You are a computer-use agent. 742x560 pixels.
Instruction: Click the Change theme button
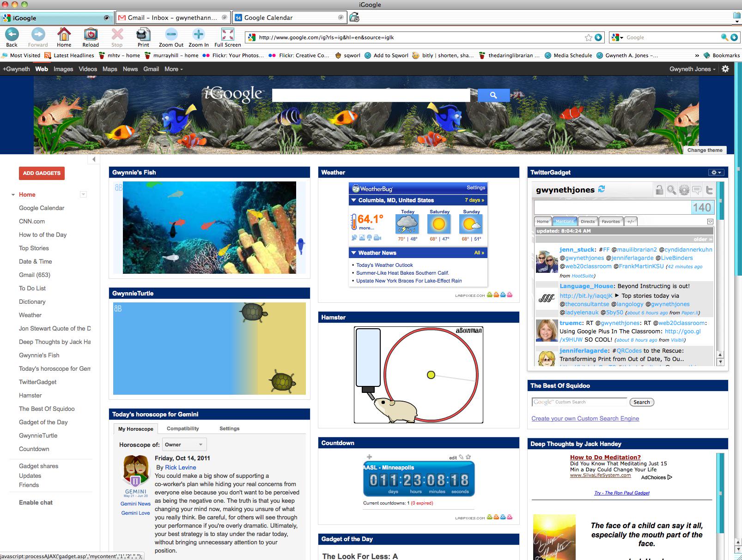[705, 150]
